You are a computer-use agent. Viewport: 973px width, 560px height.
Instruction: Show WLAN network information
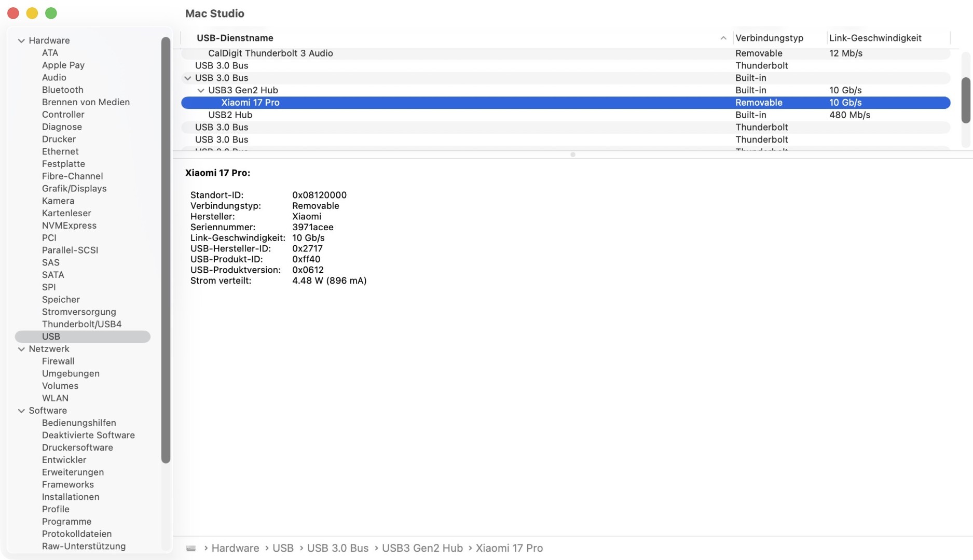point(55,398)
